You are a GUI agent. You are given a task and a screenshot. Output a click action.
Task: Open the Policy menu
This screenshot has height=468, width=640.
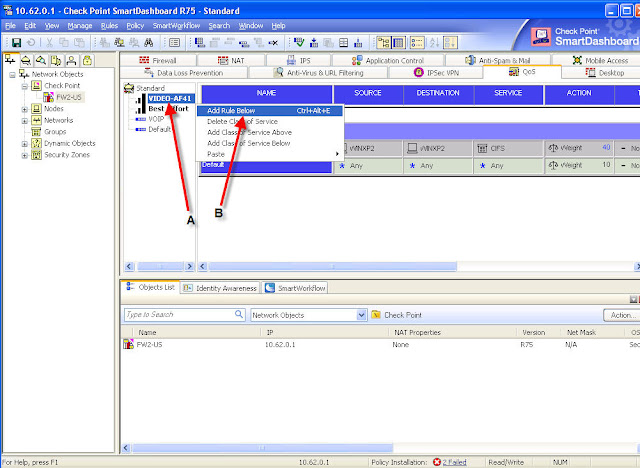[x=135, y=26]
